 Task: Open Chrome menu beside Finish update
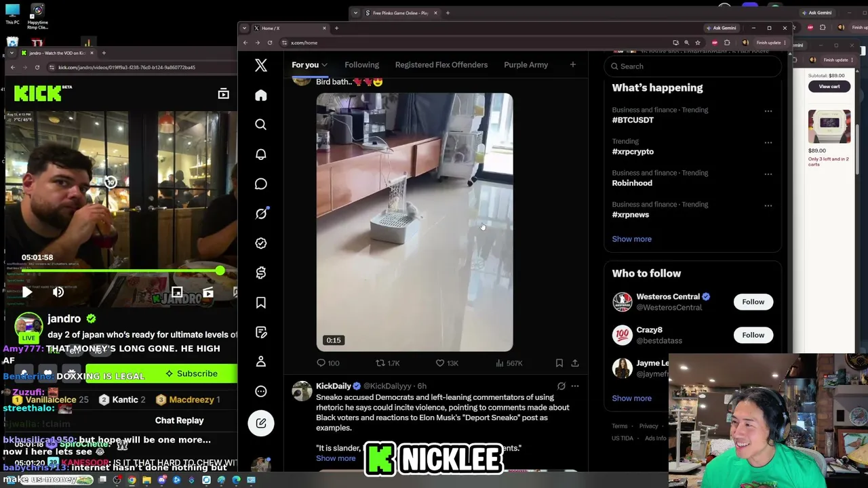coord(785,43)
